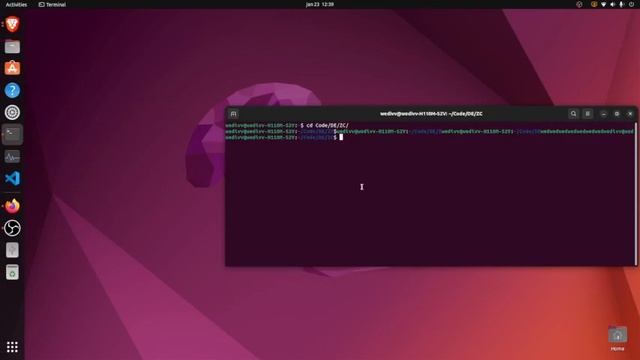Open the USB drive dock icon

point(12,250)
